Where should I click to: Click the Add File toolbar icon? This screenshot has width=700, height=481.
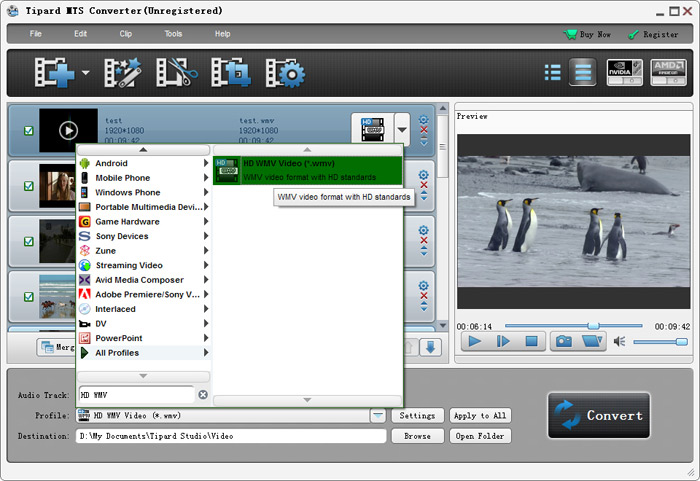pos(54,72)
